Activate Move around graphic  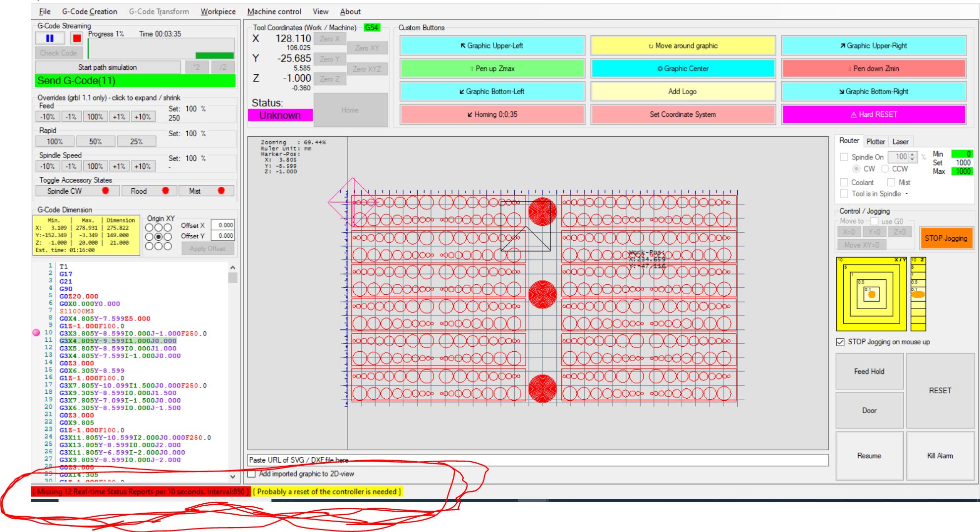tap(682, 46)
